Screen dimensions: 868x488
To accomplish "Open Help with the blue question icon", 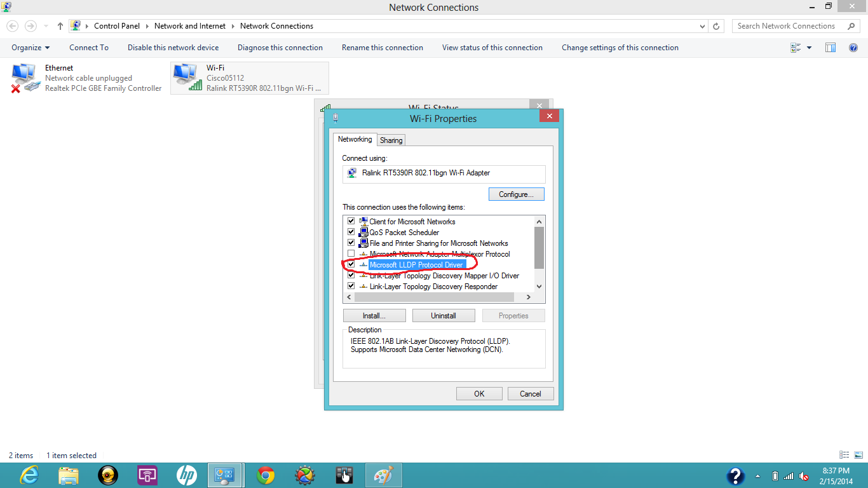I will pyautogui.click(x=853, y=48).
